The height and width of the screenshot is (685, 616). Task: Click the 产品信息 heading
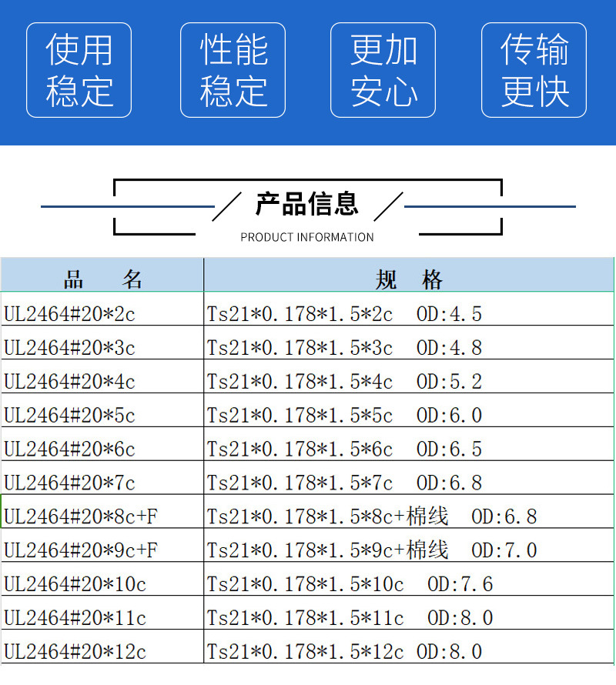click(307, 204)
